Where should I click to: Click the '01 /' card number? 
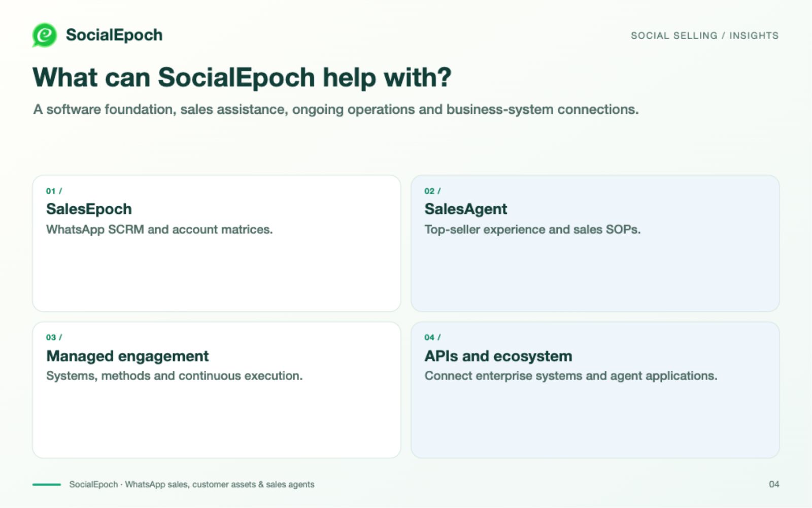tap(54, 191)
